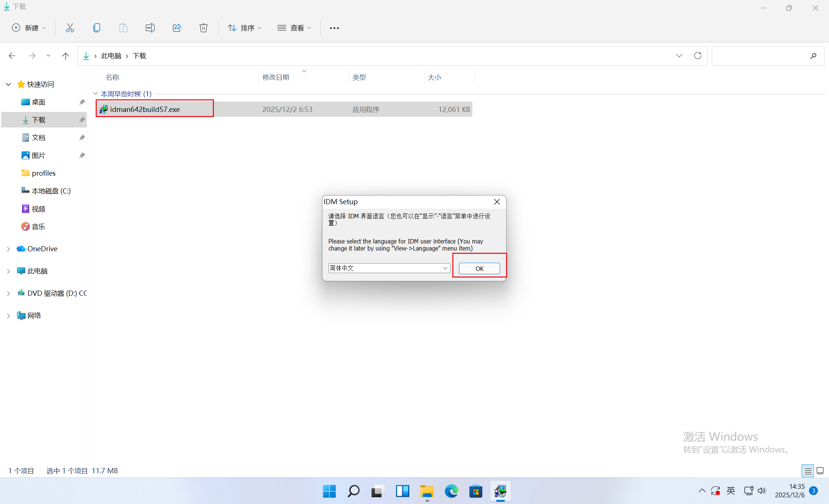This screenshot has width=829, height=504.
Task: Click the Rename icon in toolbar
Action: tap(150, 28)
